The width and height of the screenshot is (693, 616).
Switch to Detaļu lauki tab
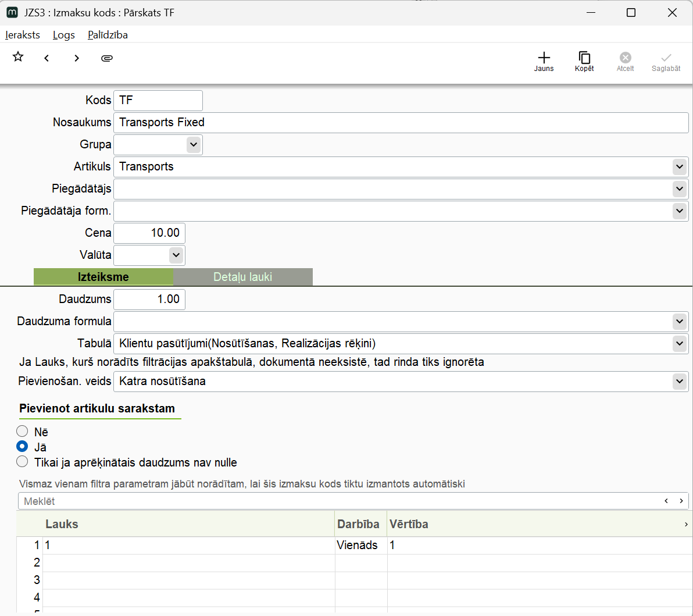point(242,277)
